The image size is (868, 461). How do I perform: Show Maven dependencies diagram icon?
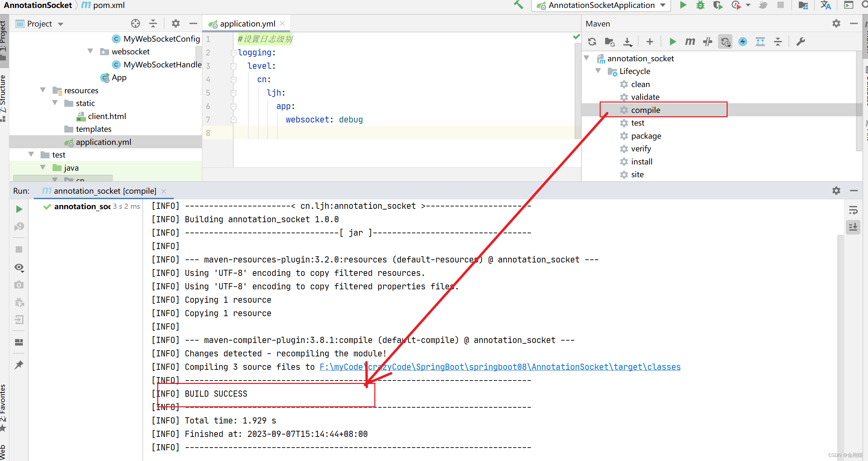point(760,42)
